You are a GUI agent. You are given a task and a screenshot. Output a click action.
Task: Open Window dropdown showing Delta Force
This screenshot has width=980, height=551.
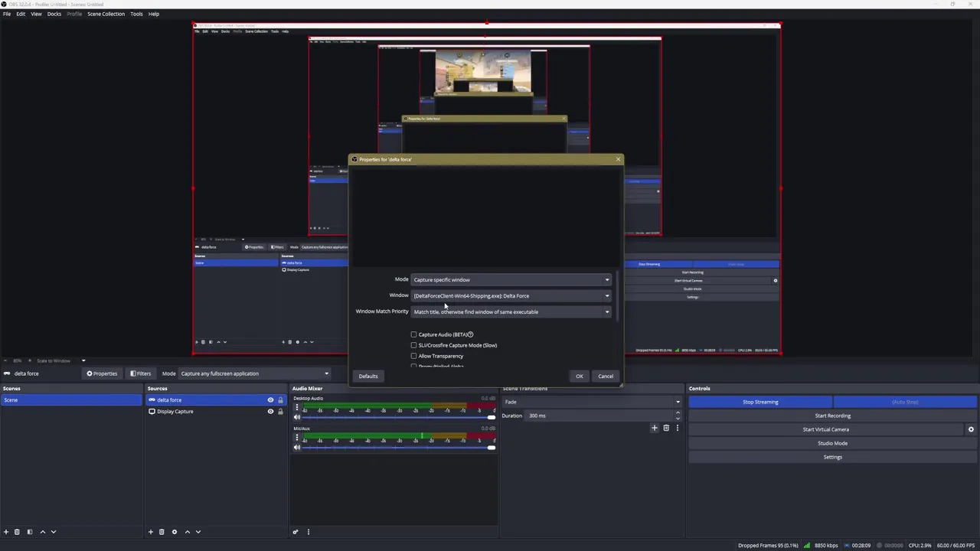[x=511, y=296]
